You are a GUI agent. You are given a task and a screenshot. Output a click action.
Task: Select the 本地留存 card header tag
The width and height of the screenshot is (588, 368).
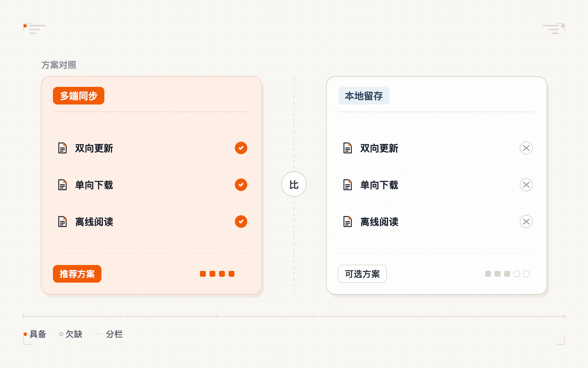(x=364, y=96)
